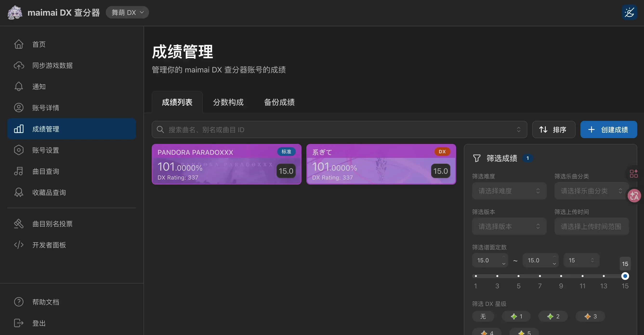Open the 请选择难度 difficulty dropdown

(x=509, y=191)
